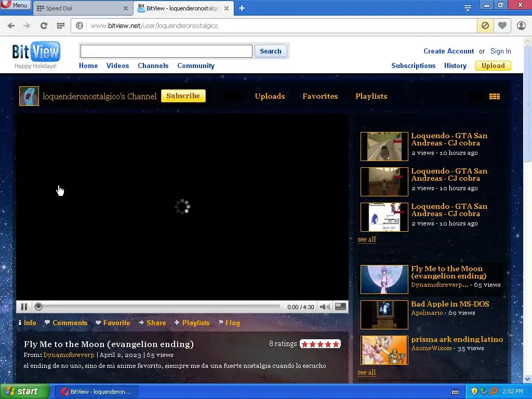Pause the video playback

click(24, 307)
